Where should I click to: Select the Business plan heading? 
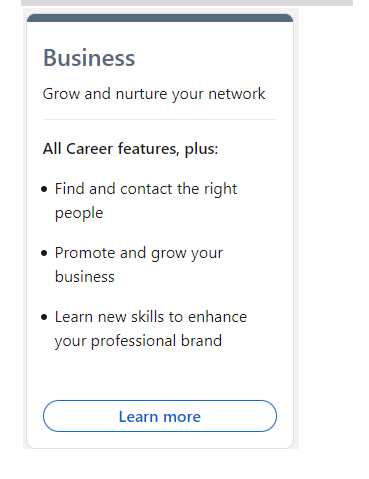coord(89,58)
